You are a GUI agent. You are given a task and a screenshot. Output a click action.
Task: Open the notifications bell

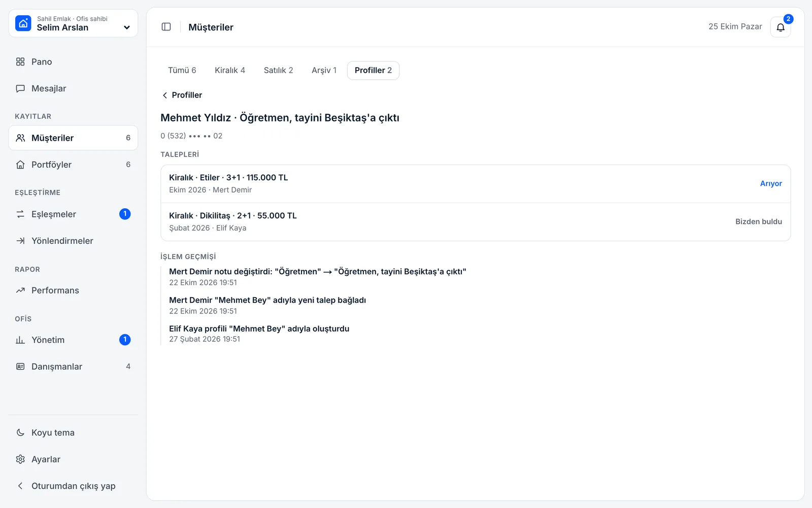point(781,27)
